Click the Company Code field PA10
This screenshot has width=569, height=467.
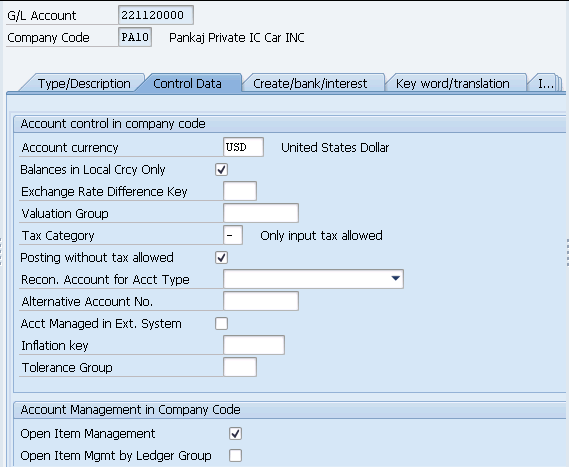(135, 37)
